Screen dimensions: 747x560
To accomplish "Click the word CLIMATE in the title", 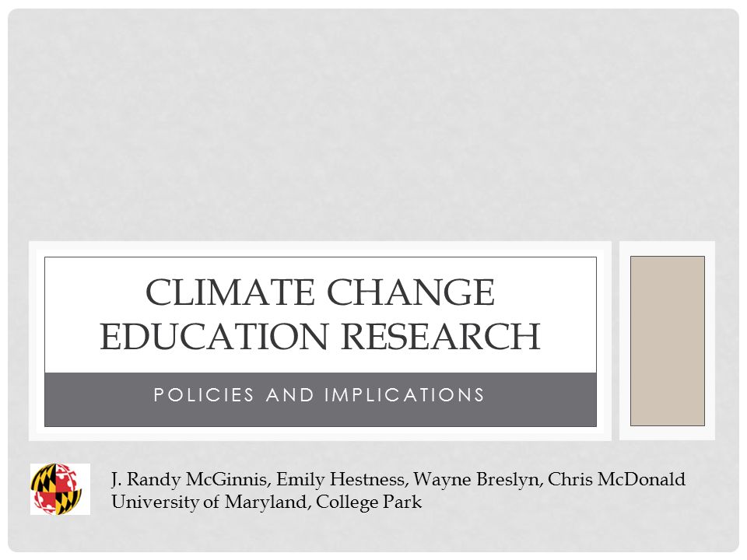I will tap(230, 292).
